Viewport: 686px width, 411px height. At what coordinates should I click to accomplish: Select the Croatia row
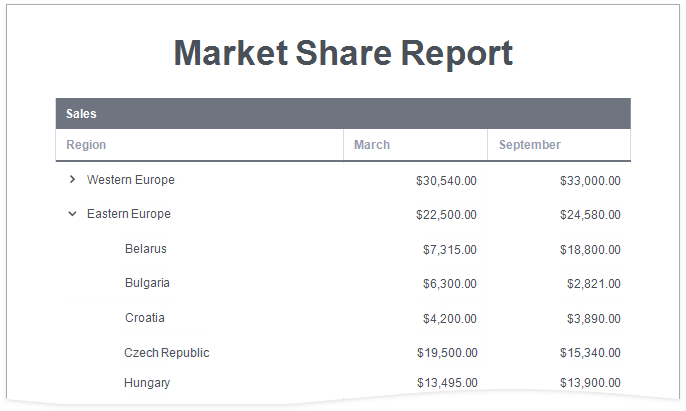145,318
